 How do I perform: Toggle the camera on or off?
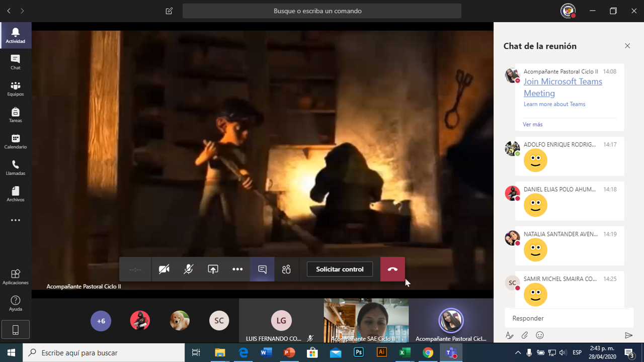tap(164, 269)
